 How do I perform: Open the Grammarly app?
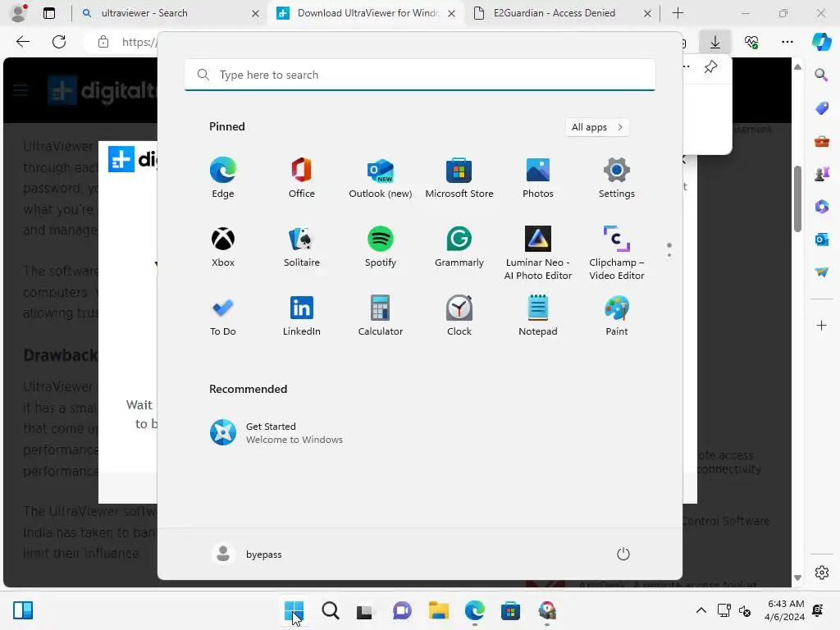[459, 246]
